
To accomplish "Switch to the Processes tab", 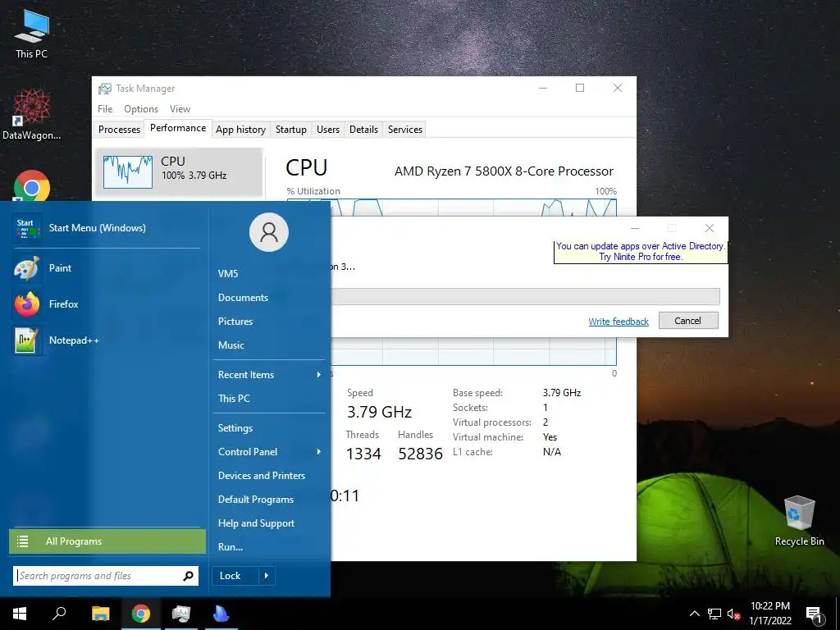I will tap(119, 130).
